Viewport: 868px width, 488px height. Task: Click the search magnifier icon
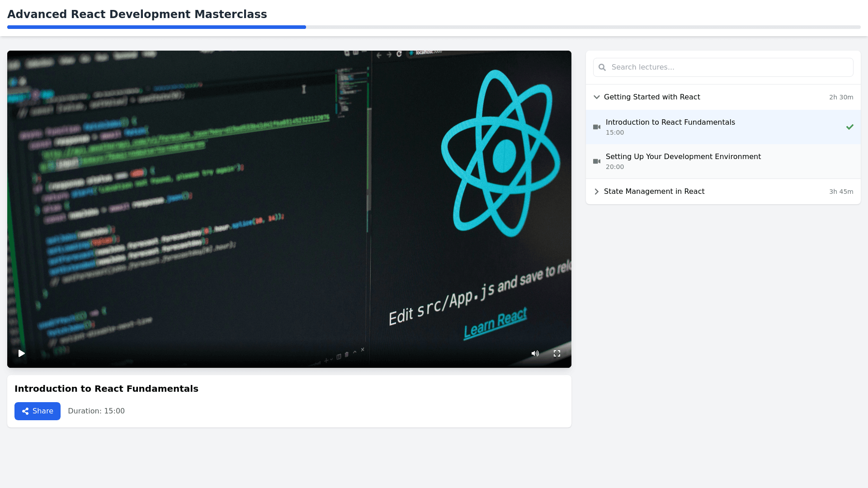[602, 67]
